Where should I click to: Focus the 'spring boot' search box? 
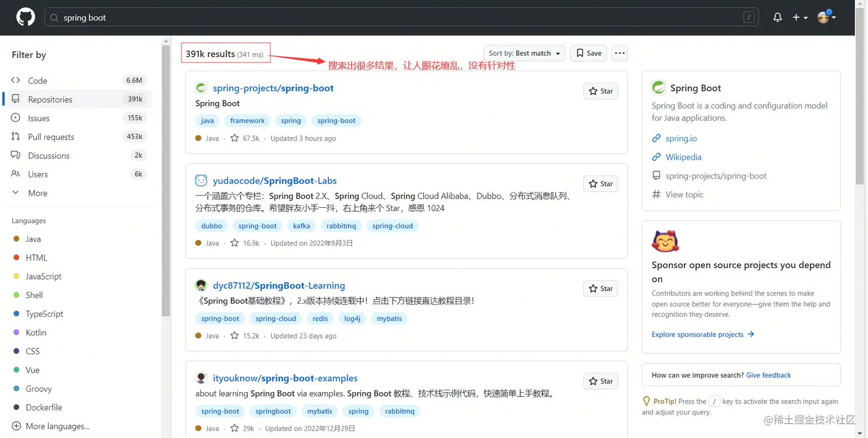(401, 17)
